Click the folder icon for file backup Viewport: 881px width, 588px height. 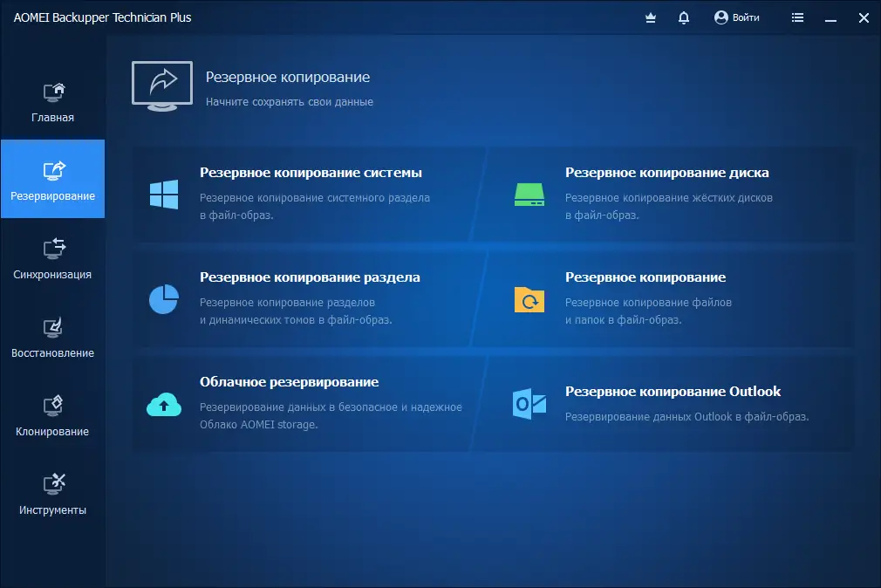[529, 297]
